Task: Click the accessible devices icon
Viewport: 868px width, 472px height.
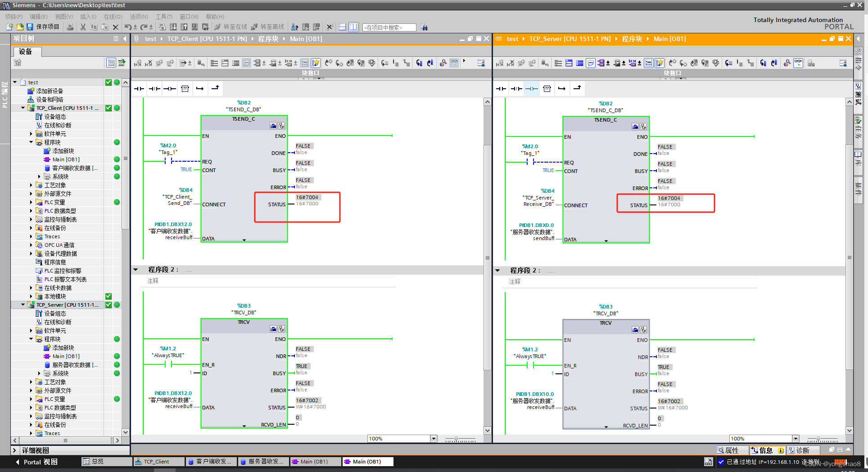Action: click(294, 27)
